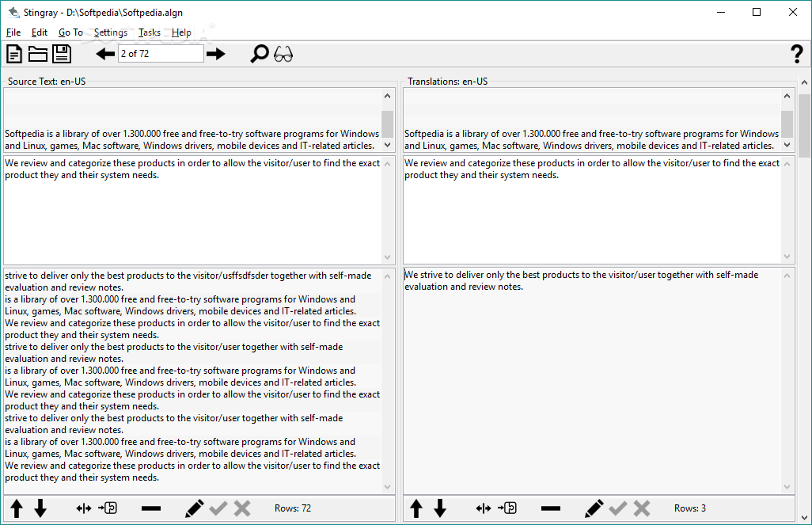Cancel translation edit with X icon
This screenshot has height=525, width=812.
tap(642, 508)
